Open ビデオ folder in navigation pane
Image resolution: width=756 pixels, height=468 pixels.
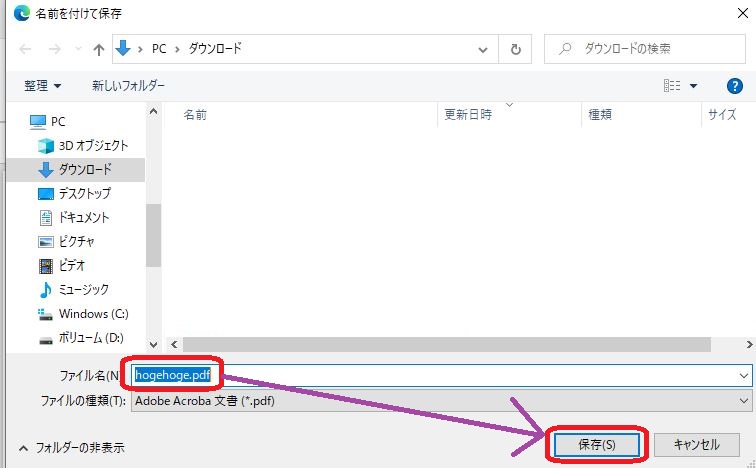(71, 265)
